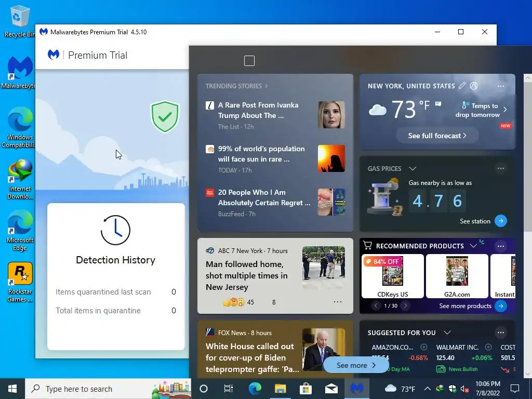Edit weather location with pencil icon
Screen dimensions: 532x399
(x=462, y=86)
